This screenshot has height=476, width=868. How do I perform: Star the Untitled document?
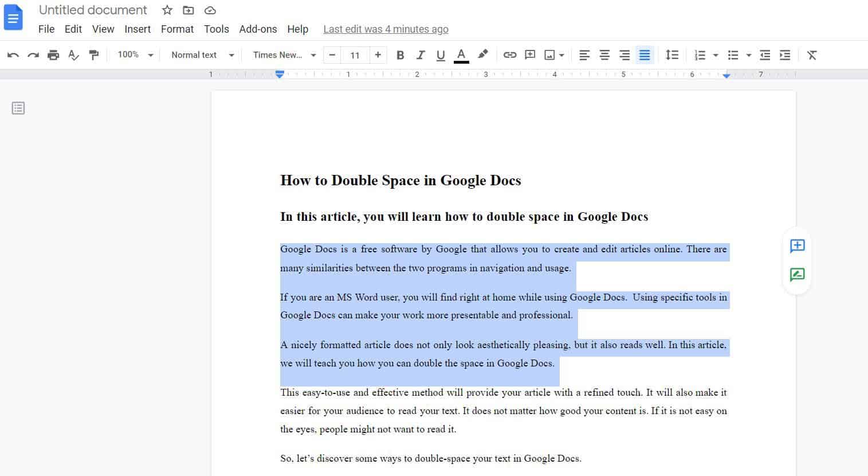(x=167, y=10)
